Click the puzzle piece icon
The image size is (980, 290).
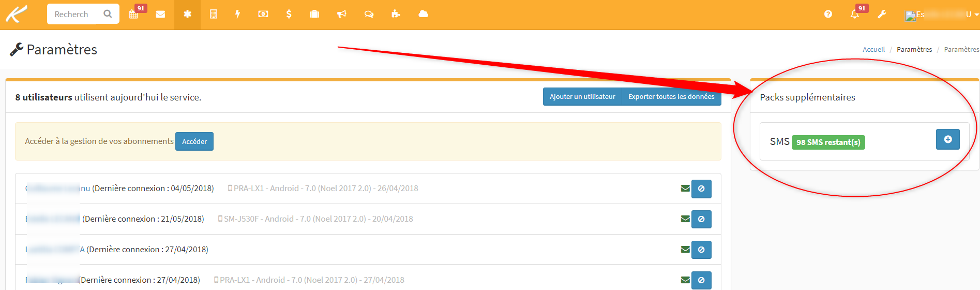pyautogui.click(x=396, y=14)
